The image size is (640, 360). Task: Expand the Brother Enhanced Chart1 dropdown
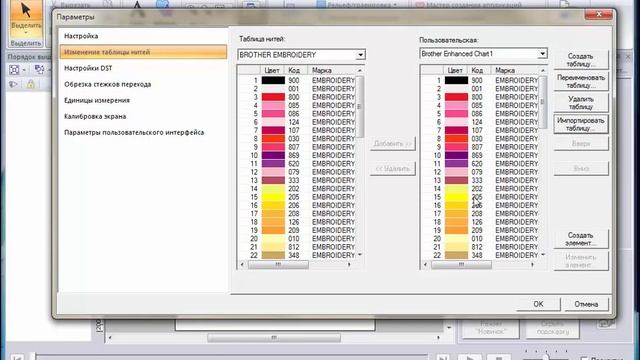tap(542, 54)
